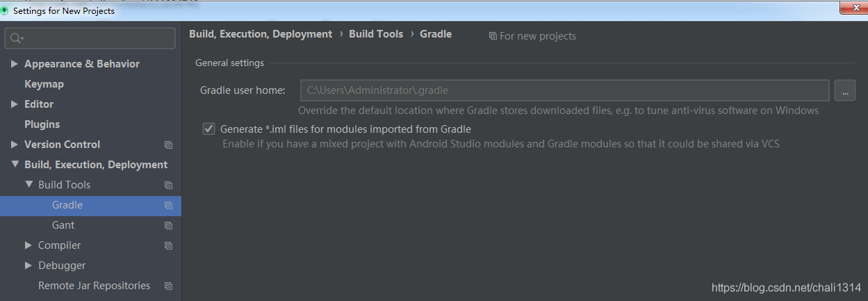Toggle Generate *.iml files for modules checkbox
The height and width of the screenshot is (301, 868).
pos(208,129)
